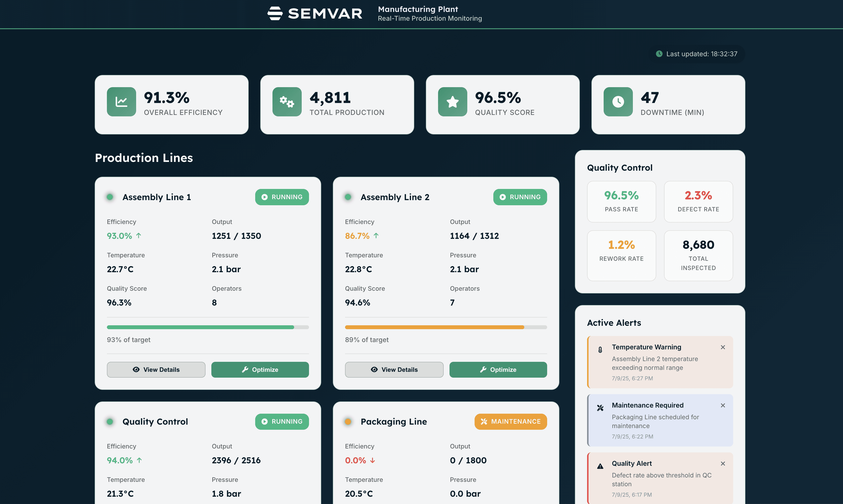Viewport: 843px width, 504px height.
Task: Click the tools icon in Maintenance Required alert
Action: 600,408
